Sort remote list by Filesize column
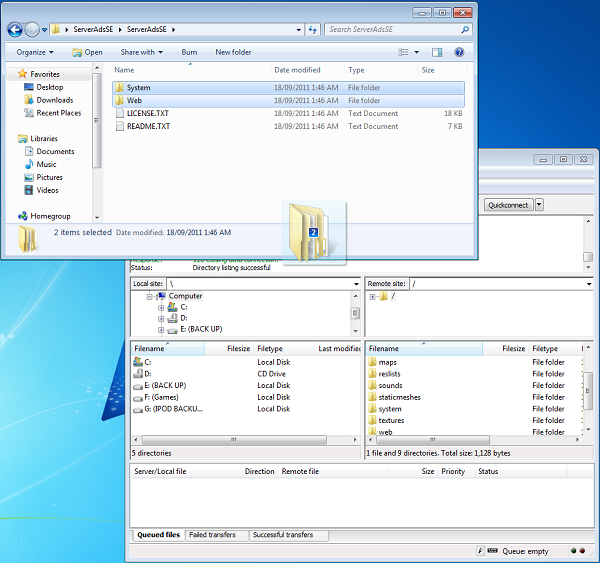This screenshot has width=600, height=563. point(505,349)
